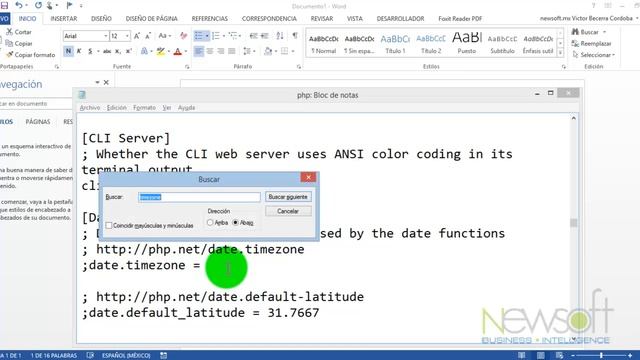Open the Párrafo dialog launcher
Viewport: 640px width, 360px height.
(299, 67)
